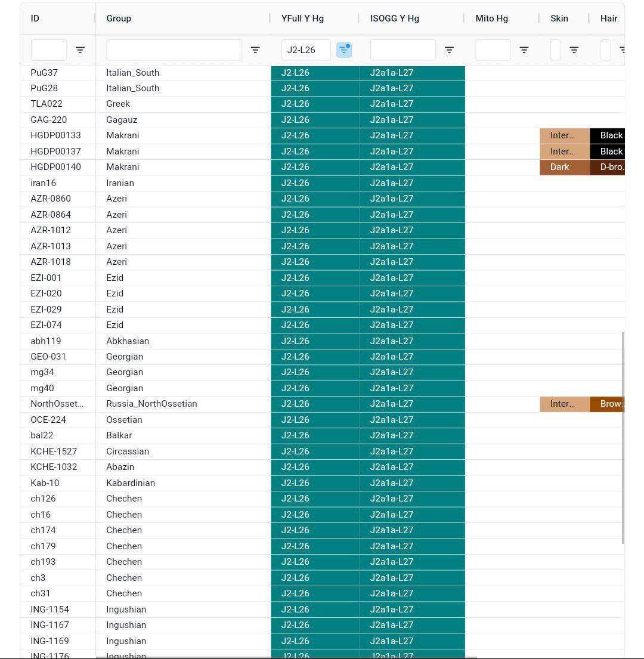Sort by the Skin column header
The width and height of the screenshot is (644, 659).
[559, 18]
